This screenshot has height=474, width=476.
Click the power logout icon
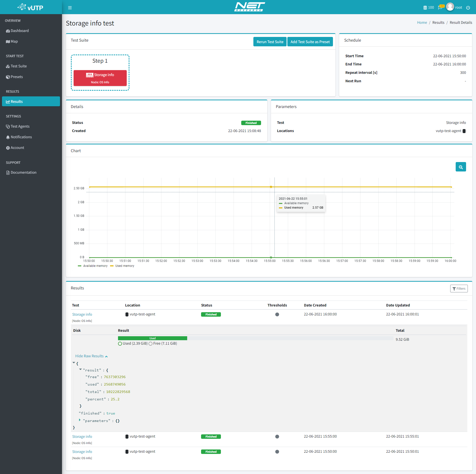point(468,8)
